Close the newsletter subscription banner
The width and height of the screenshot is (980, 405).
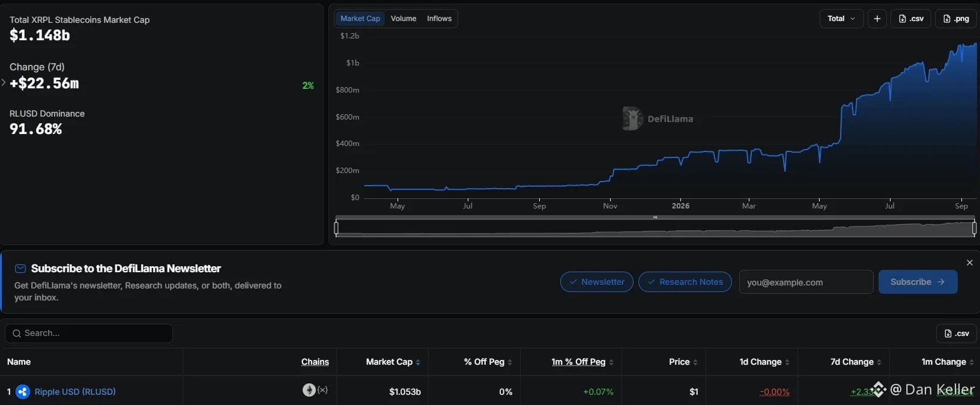pyautogui.click(x=970, y=263)
